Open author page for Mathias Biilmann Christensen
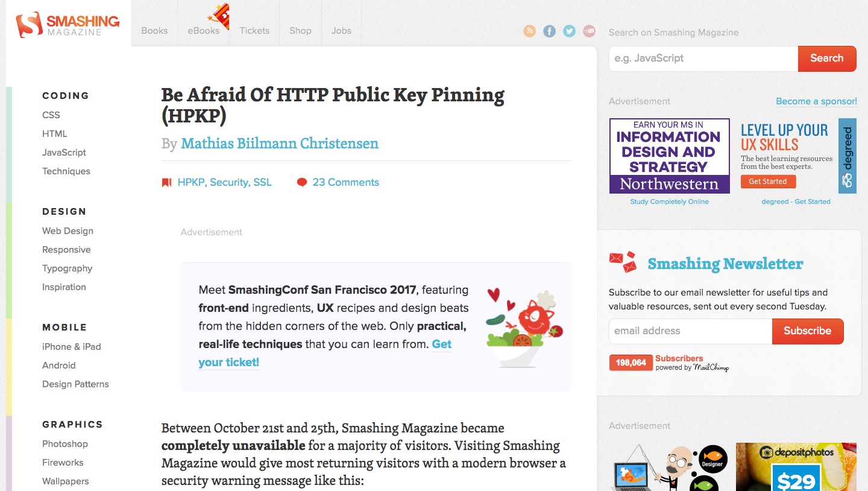This screenshot has height=491, width=868. pos(279,144)
